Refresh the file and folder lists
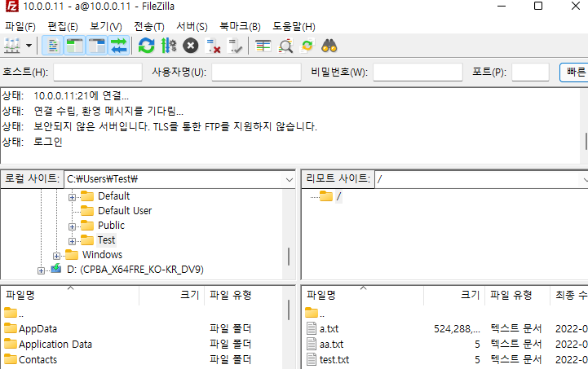 tap(146, 46)
